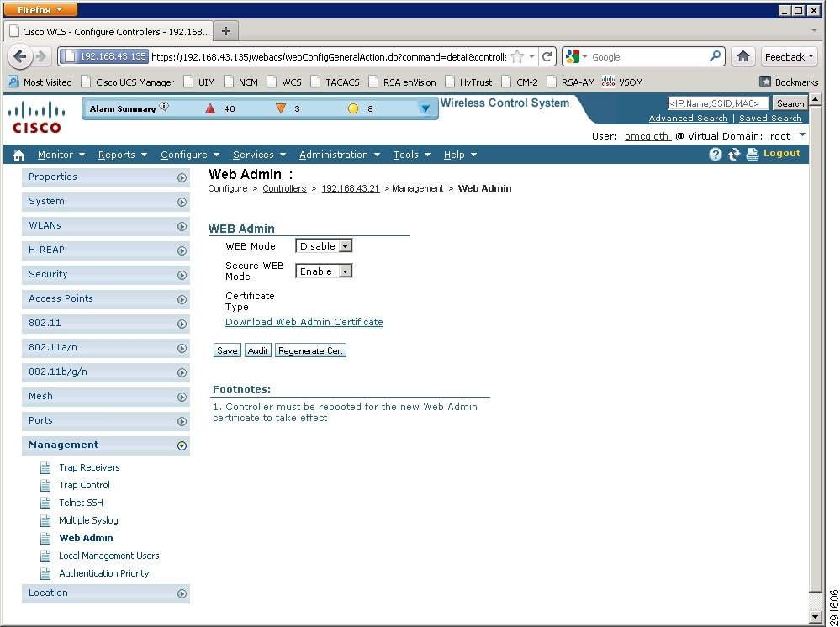Viewport: 840px width, 627px height.
Task: Click the Audit button
Action: 257,350
